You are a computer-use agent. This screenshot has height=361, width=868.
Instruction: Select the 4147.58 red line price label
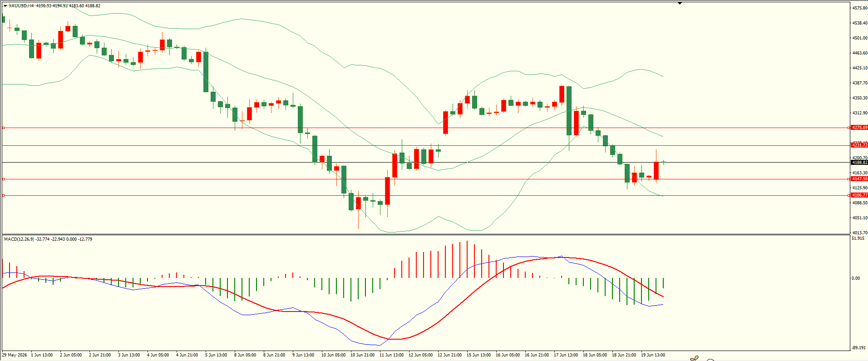pyautogui.click(x=859, y=179)
